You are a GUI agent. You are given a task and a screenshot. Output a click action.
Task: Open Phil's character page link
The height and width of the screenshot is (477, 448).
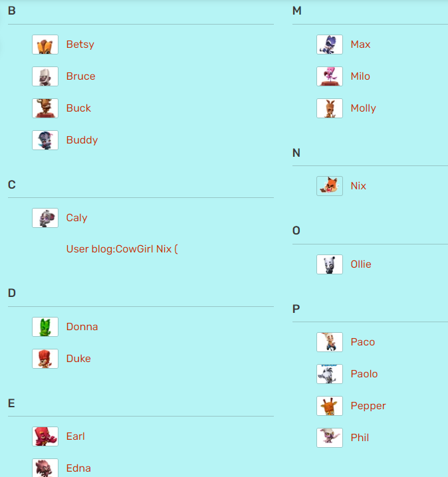(x=360, y=438)
